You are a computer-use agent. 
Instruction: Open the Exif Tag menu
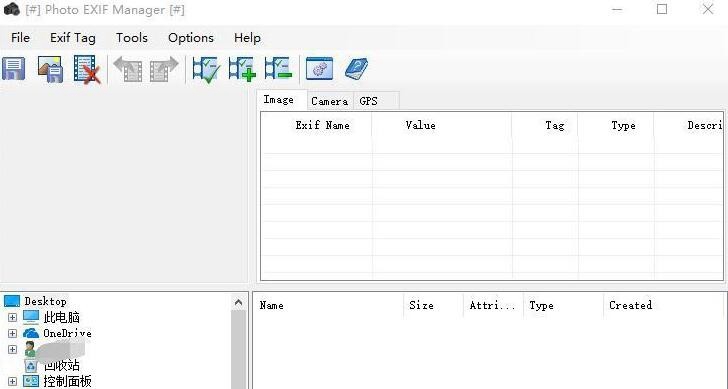click(73, 38)
